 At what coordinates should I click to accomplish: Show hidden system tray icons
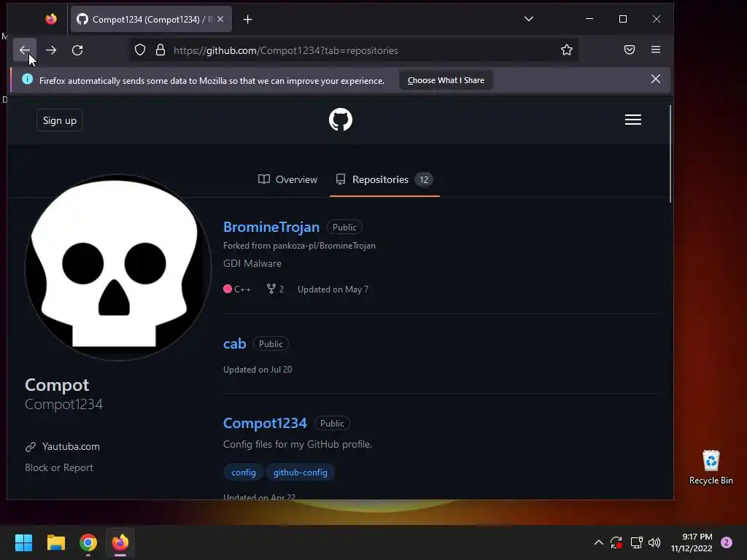[599, 542]
